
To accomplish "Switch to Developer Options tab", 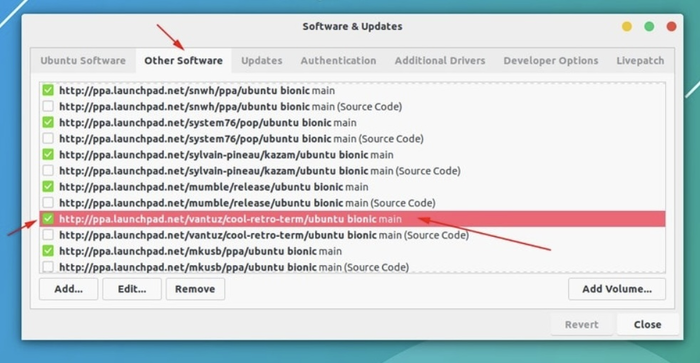I will point(551,61).
